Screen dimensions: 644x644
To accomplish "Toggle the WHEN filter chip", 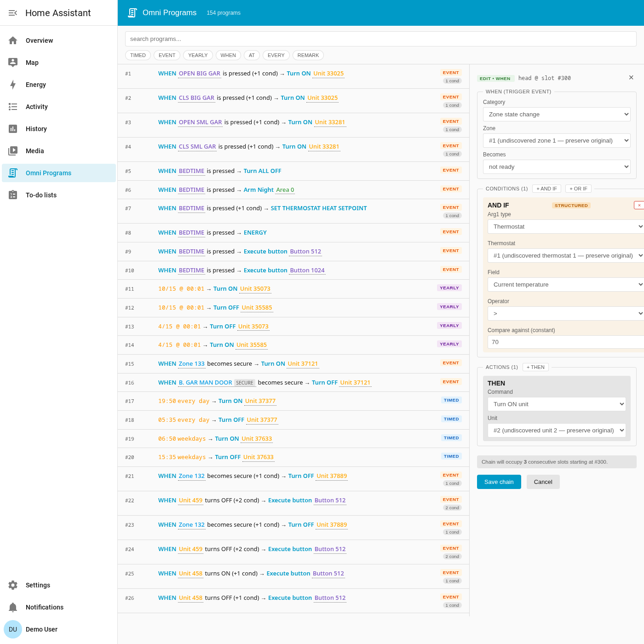I will point(228,55).
